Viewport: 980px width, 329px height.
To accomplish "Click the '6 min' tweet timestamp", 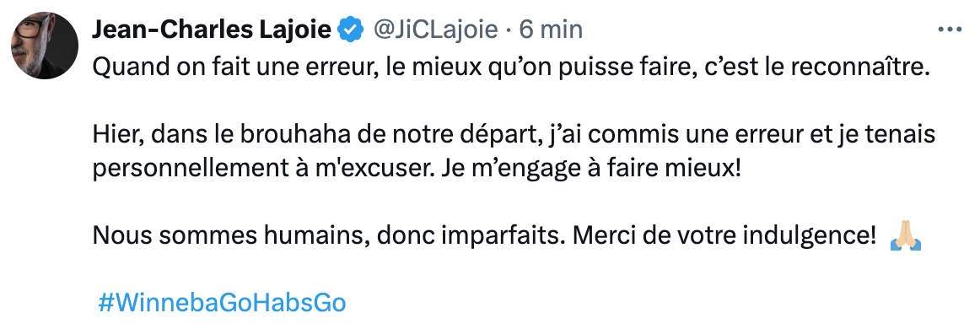I will tap(551, 30).
